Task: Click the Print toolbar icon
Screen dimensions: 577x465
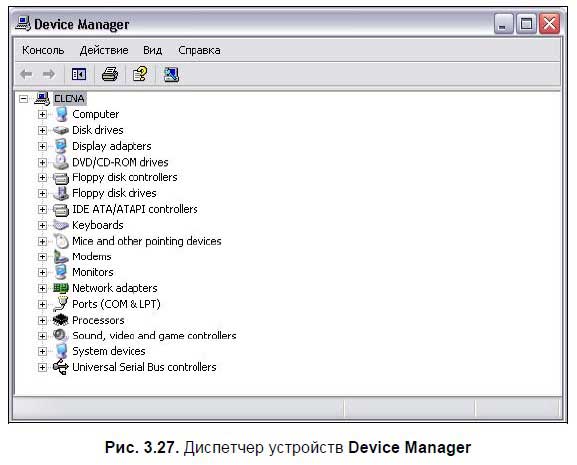Action: [x=110, y=74]
